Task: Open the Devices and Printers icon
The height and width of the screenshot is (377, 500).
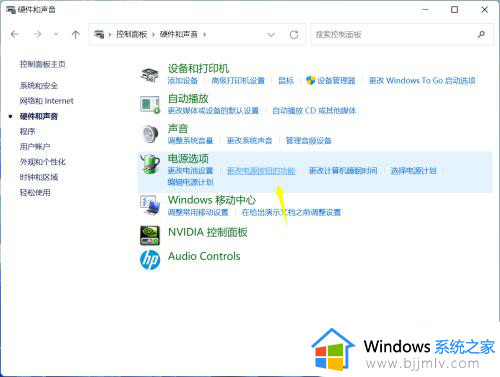Action: click(x=150, y=75)
